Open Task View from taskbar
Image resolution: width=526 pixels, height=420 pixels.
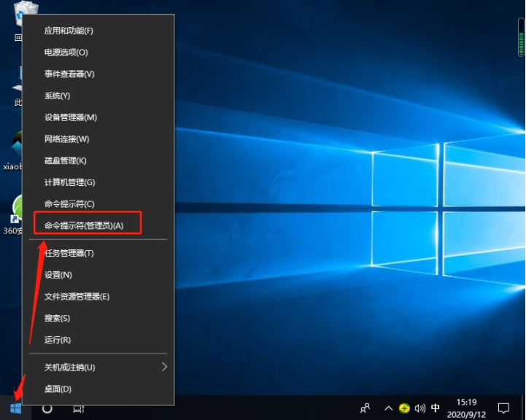click(78, 408)
